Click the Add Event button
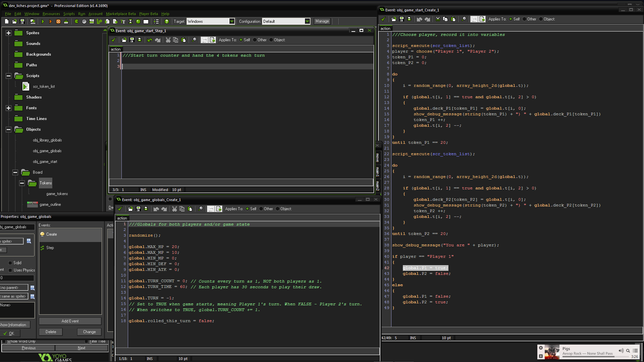The image size is (644, 362). point(70,321)
